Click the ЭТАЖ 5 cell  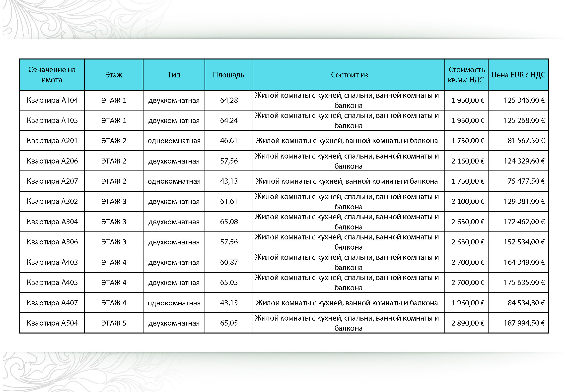(114, 323)
